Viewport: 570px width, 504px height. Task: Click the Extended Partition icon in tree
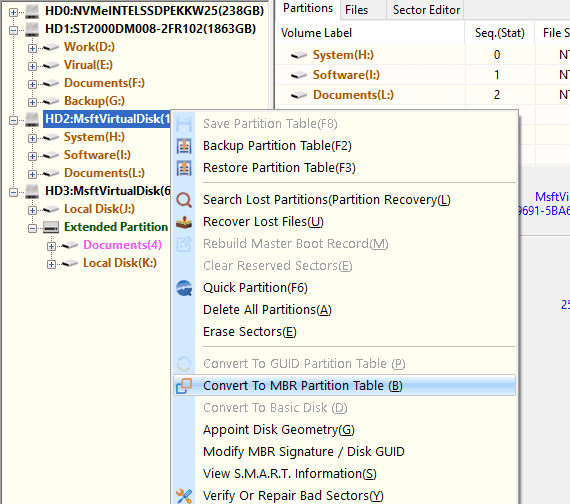[x=51, y=228]
